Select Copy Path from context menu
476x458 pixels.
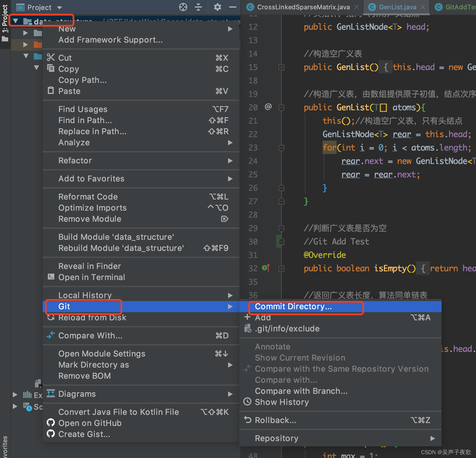coord(141,80)
